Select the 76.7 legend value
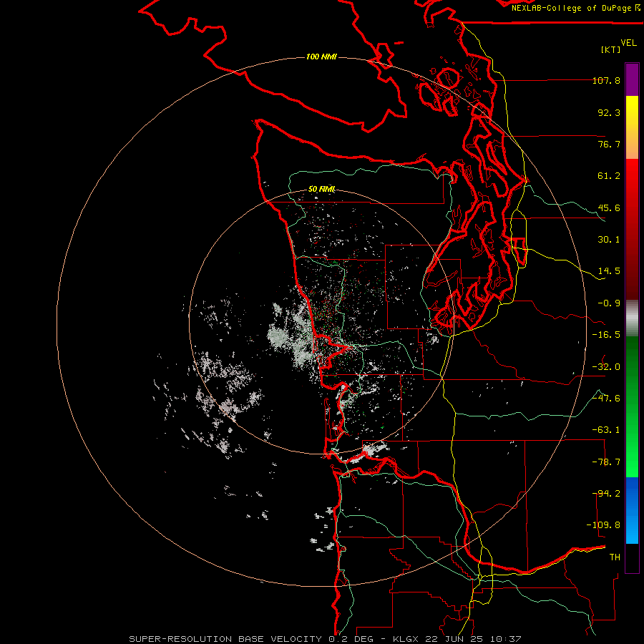 click(609, 144)
